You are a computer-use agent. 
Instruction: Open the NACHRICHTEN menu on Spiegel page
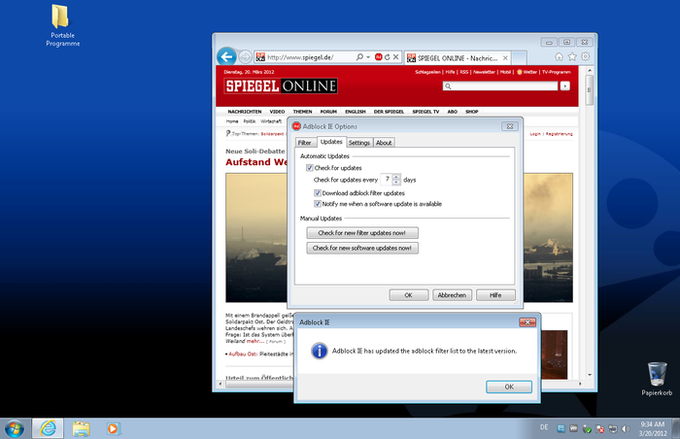point(245,112)
